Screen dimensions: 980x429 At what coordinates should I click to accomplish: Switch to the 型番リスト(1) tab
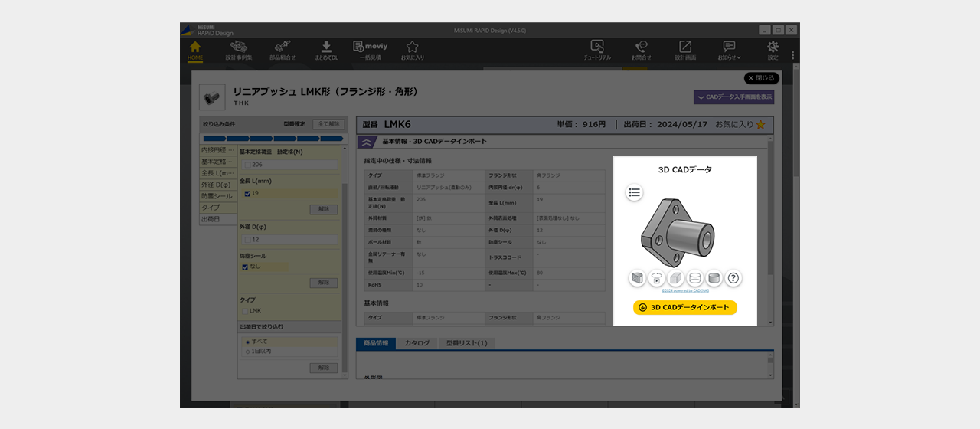pyautogui.click(x=466, y=344)
